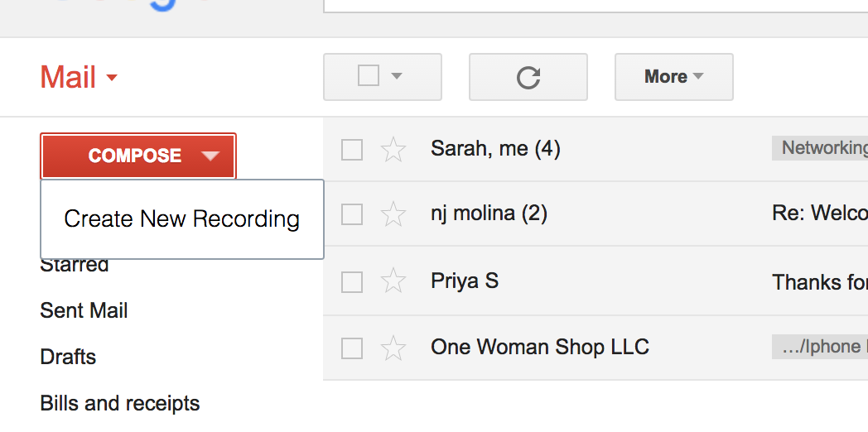Star the Priya S email
868x432 pixels.
pyautogui.click(x=393, y=281)
